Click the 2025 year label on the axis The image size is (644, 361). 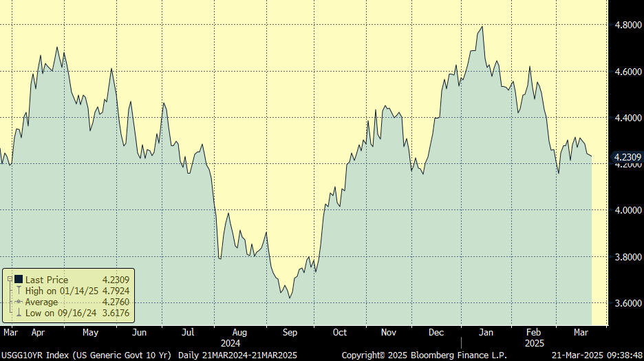click(x=534, y=342)
